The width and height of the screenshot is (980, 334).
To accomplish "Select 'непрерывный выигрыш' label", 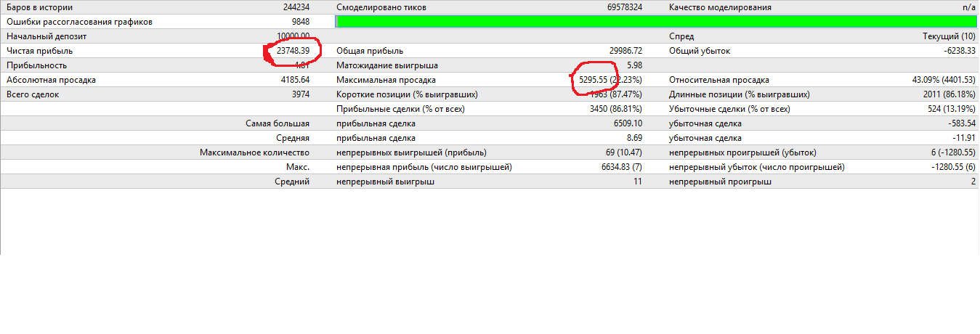I will click(386, 182).
